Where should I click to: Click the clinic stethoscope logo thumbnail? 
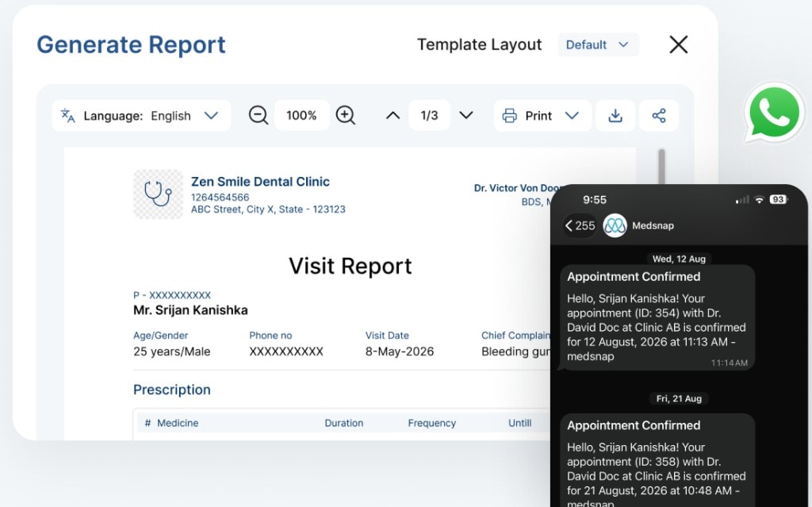pos(158,194)
